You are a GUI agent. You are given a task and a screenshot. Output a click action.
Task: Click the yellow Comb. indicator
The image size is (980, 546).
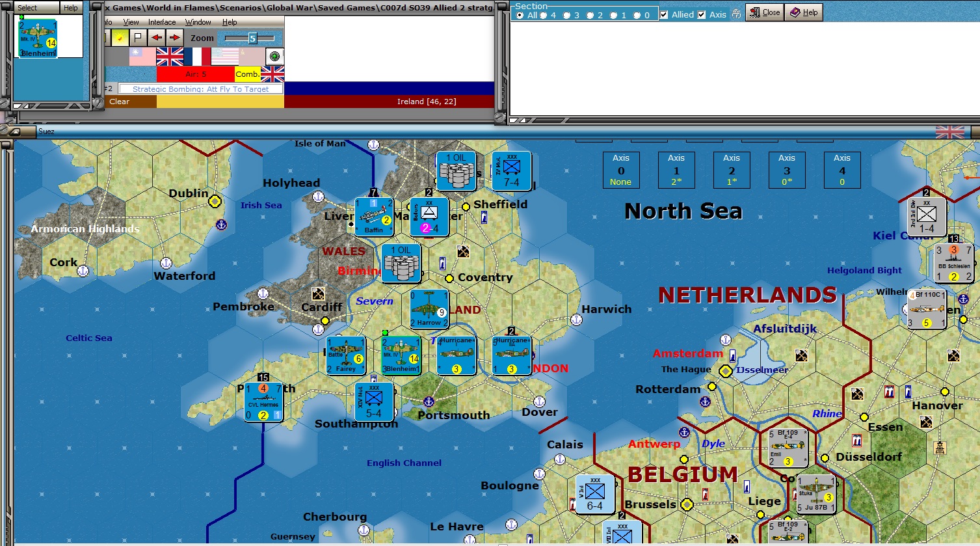(248, 74)
